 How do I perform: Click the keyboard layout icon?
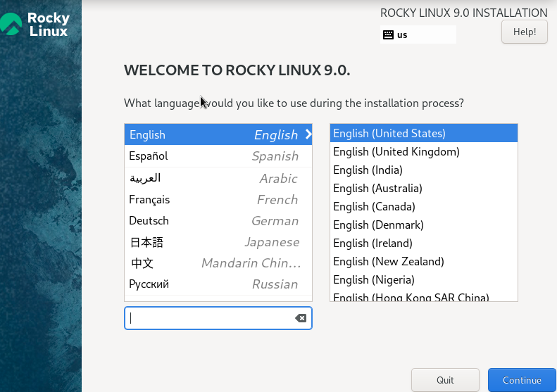388,34
